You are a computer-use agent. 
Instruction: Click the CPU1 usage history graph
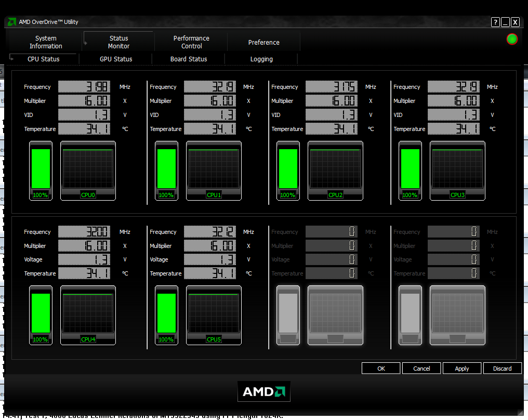(214, 171)
